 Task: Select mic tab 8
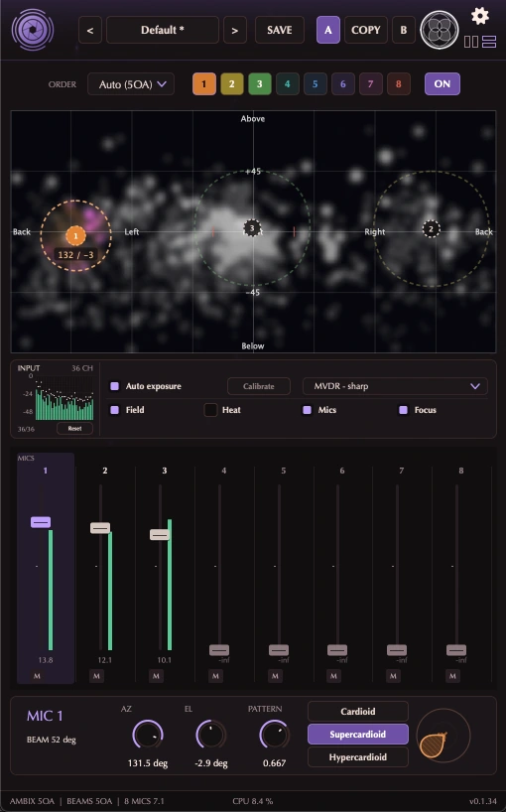[x=399, y=84]
